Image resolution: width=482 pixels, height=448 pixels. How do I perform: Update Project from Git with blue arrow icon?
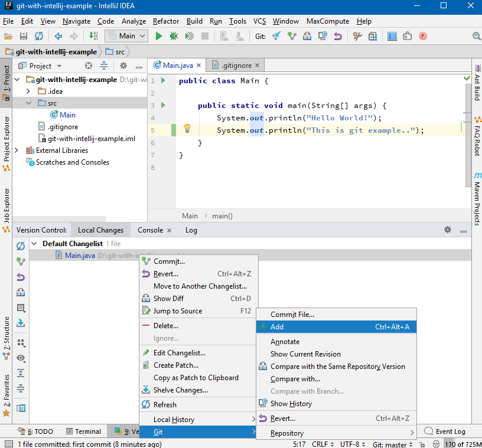point(276,35)
